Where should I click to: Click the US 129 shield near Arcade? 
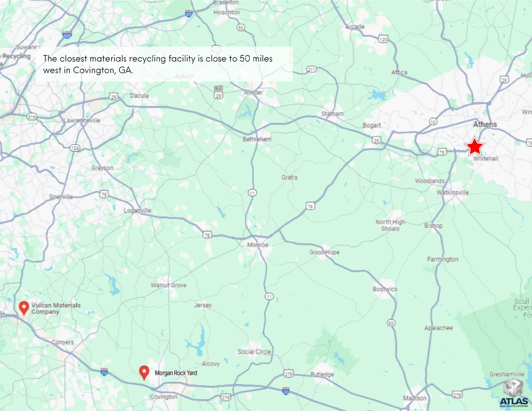coord(383,39)
